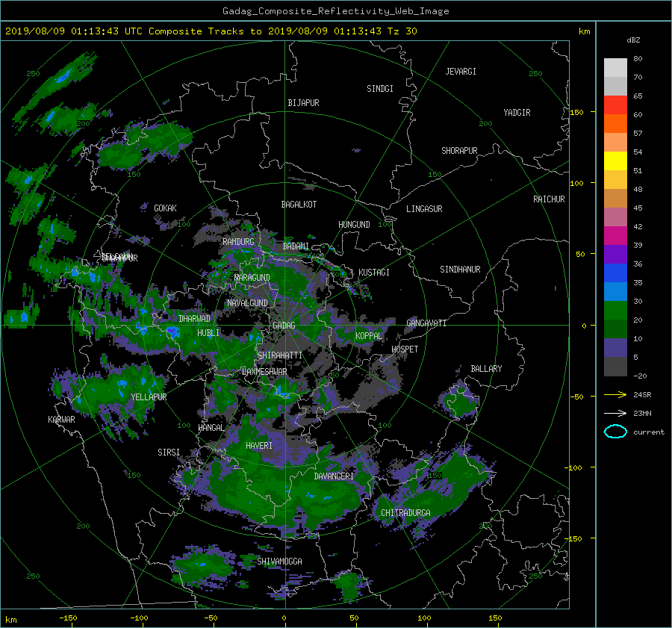Click the YELLAPUR city label
This screenshot has height=628, width=672.
pyautogui.click(x=149, y=397)
